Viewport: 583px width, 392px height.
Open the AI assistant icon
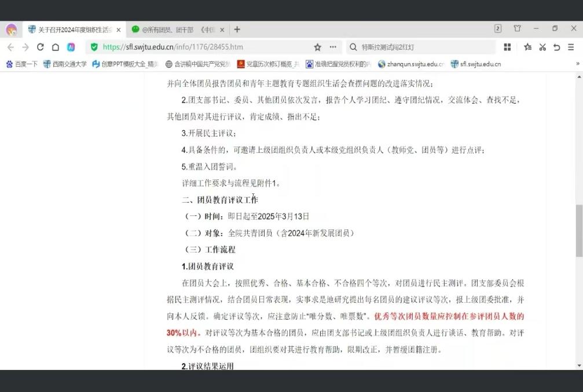[71, 47]
